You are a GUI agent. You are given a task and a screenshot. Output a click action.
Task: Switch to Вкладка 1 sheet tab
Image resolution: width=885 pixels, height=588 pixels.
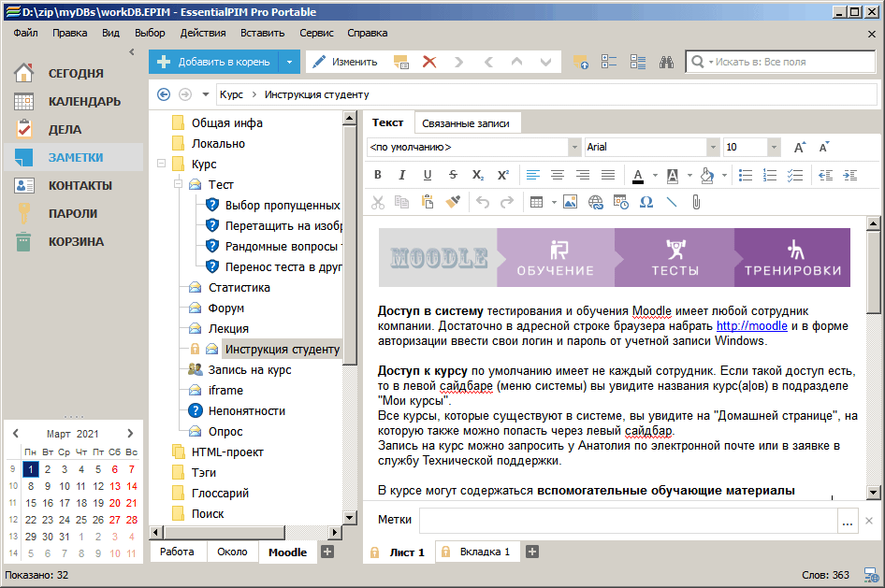pyautogui.click(x=477, y=552)
